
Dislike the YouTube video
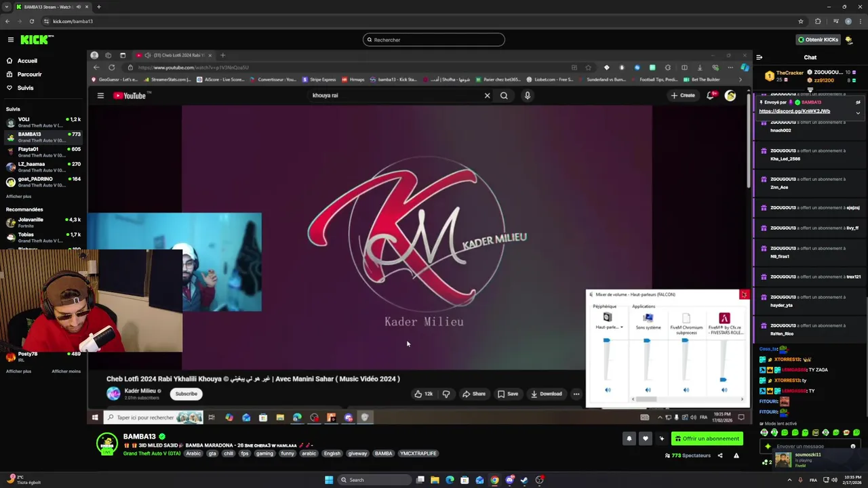click(446, 394)
